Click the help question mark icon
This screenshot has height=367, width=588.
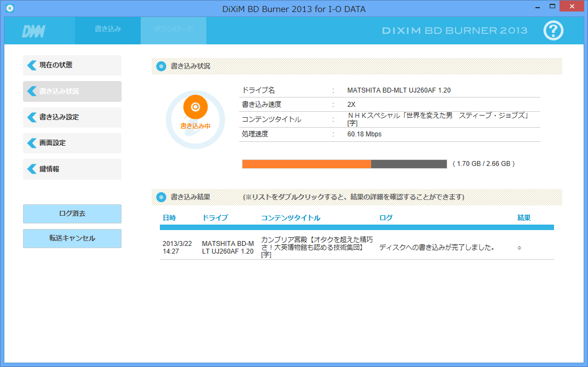(553, 31)
